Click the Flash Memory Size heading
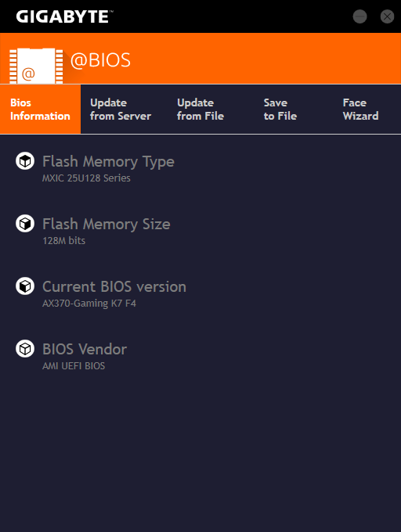The height and width of the screenshot is (532, 401). point(107,225)
